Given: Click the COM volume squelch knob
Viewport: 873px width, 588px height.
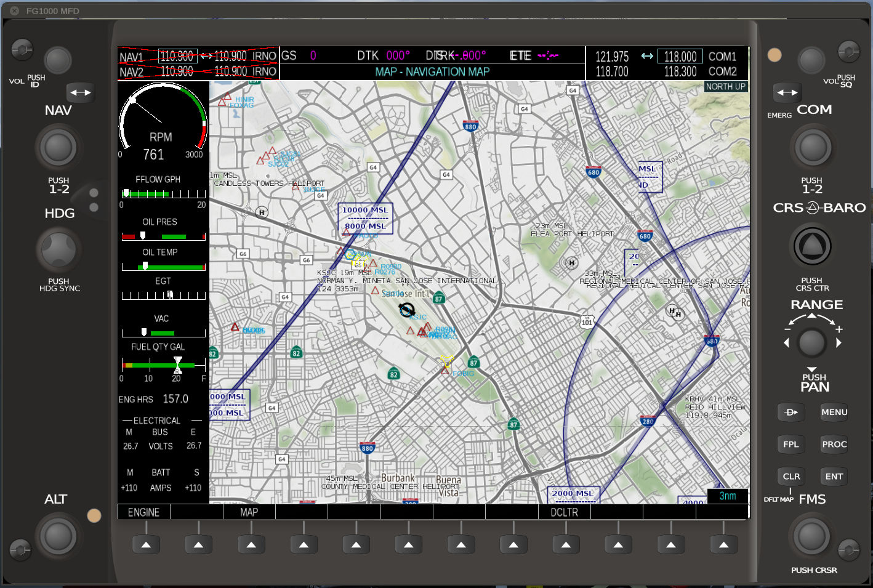Looking at the screenshot, I should (811, 60).
